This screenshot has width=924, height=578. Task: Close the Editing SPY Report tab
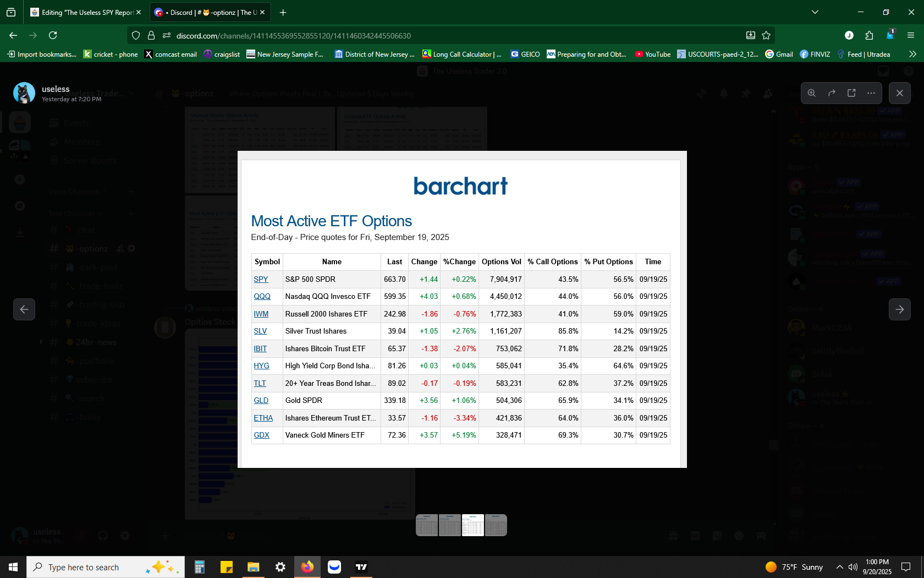pos(139,12)
